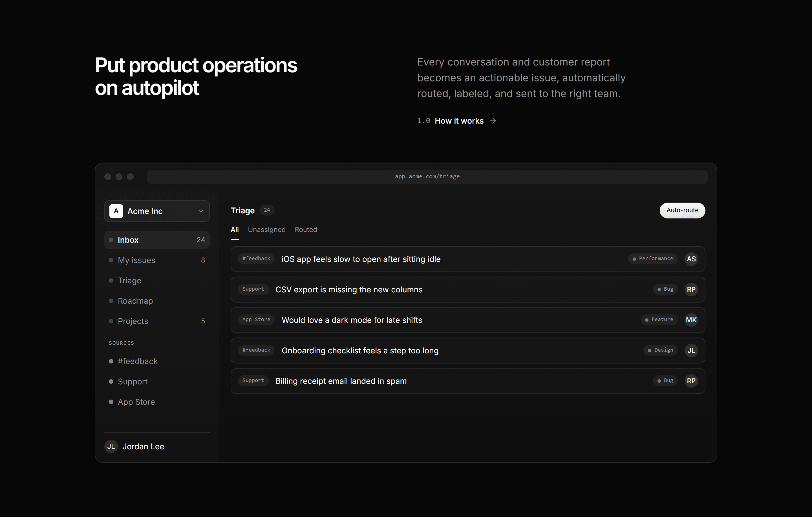Screen dimensions: 812x517
Task: Click the Inbox count 24
Action: tap(201, 240)
